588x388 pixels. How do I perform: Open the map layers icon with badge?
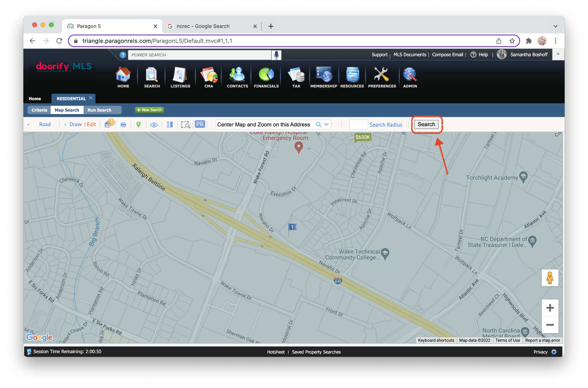(109, 124)
